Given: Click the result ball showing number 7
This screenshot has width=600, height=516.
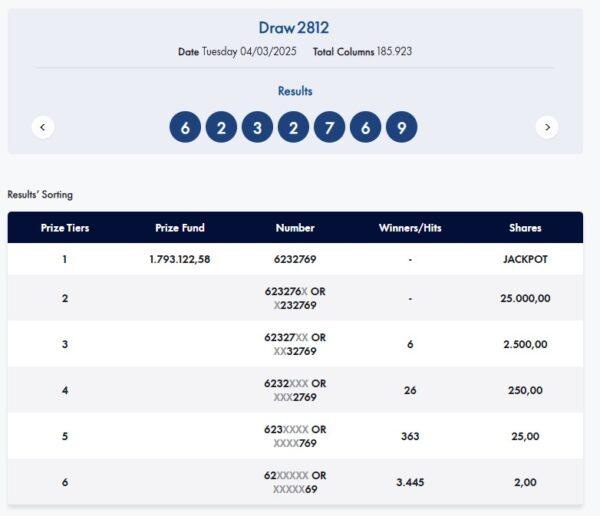Looking at the screenshot, I should point(329,127).
